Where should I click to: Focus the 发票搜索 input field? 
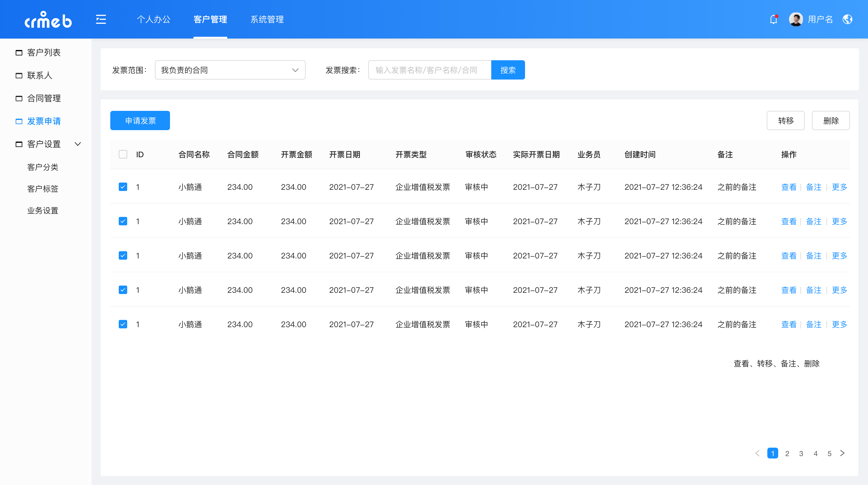(430, 70)
